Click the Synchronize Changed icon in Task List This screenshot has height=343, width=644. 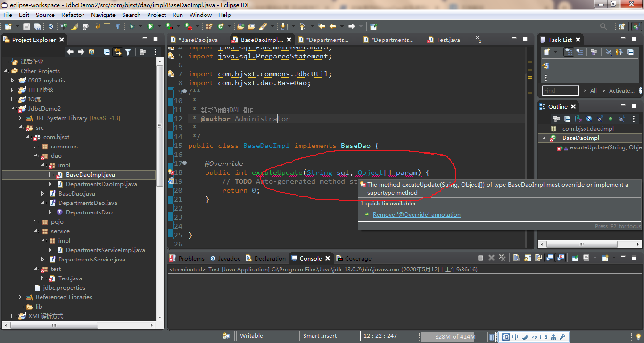(546, 66)
